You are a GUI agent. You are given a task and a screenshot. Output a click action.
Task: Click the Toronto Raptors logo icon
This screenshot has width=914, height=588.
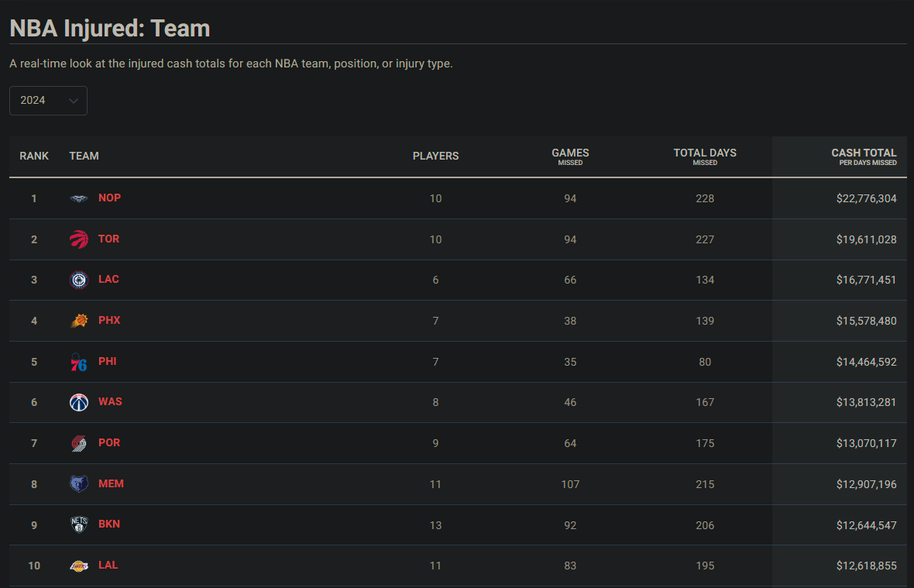click(79, 239)
